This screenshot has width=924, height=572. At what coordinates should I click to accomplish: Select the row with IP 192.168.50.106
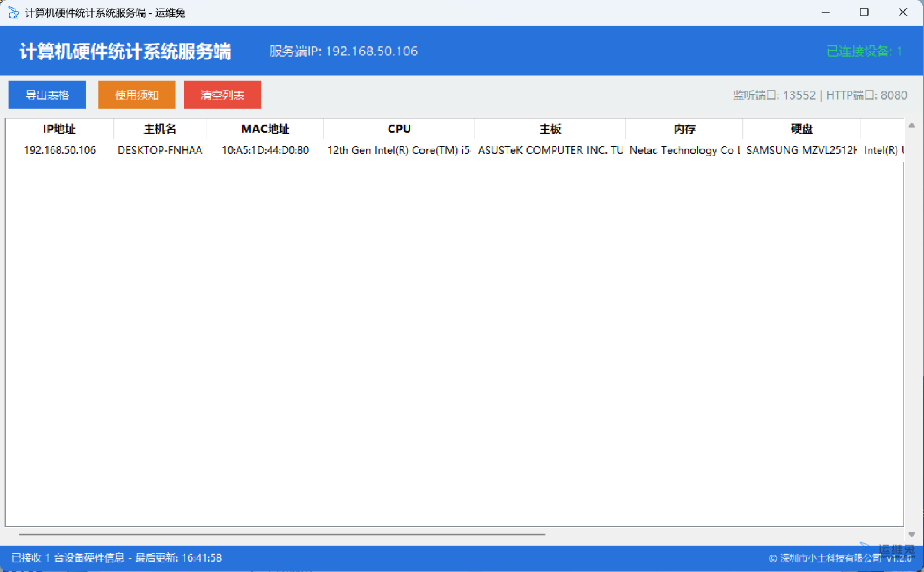(59, 150)
